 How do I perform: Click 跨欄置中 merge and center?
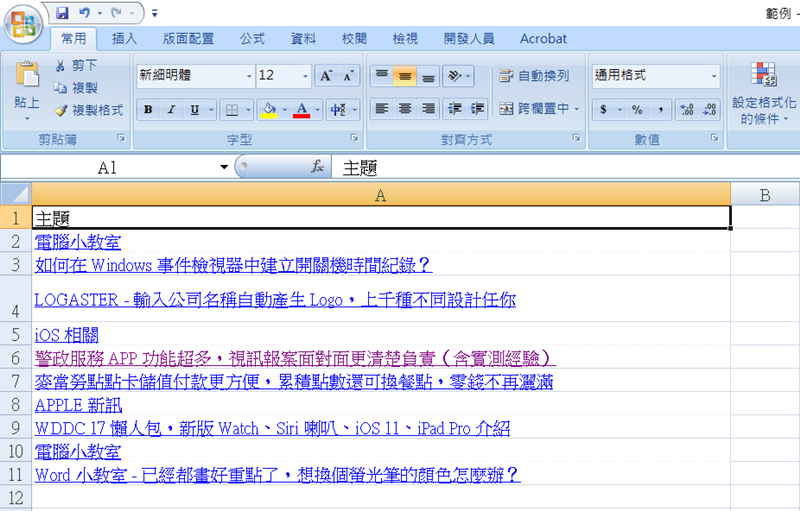pyautogui.click(x=534, y=109)
